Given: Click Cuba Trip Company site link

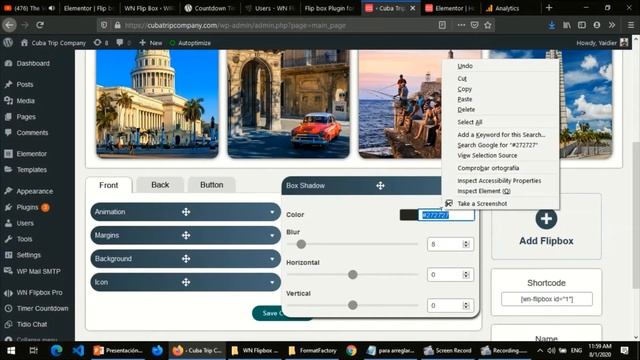Looking at the screenshot, I should coord(53,43).
